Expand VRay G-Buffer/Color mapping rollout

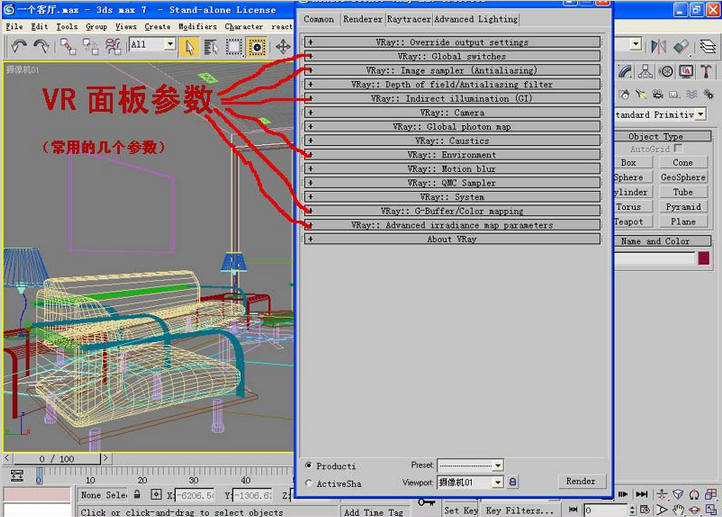[452, 211]
